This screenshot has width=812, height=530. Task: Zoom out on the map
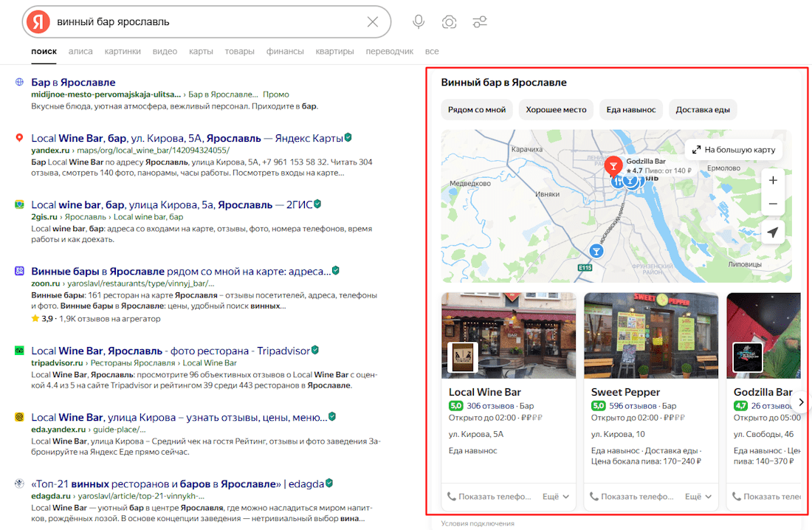pos(773,204)
